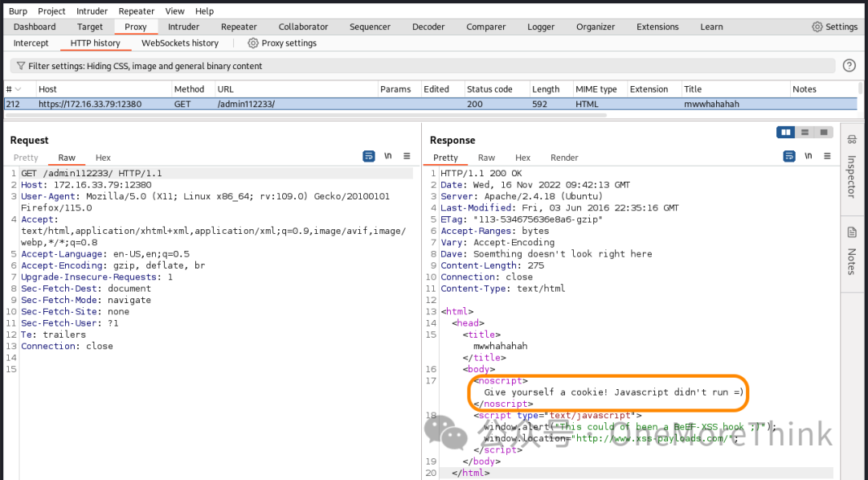This screenshot has height=480, width=868.
Task: Open the Organizer tab
Action: [x=596, y=27]
